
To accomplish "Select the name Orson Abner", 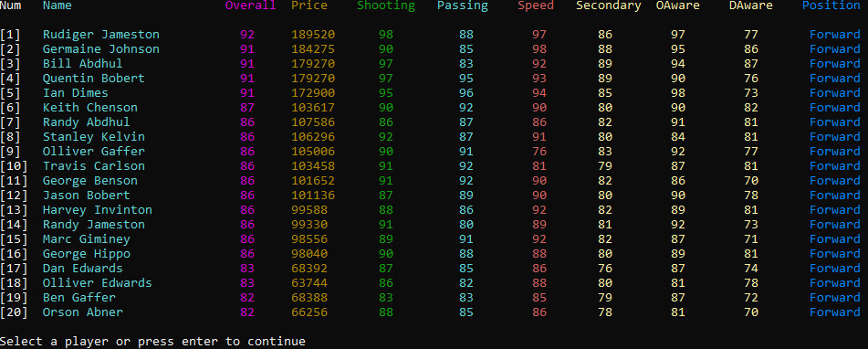I will pos(82,312).
